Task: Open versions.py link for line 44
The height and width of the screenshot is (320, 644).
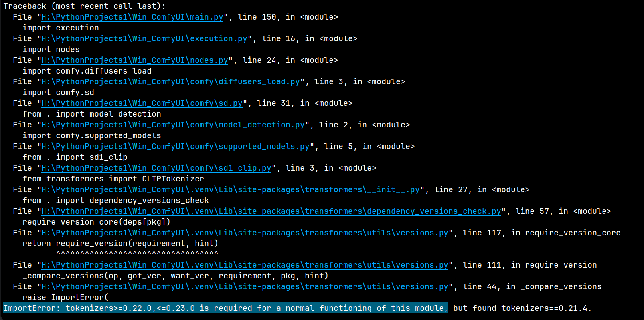Action: pos(245,287)
